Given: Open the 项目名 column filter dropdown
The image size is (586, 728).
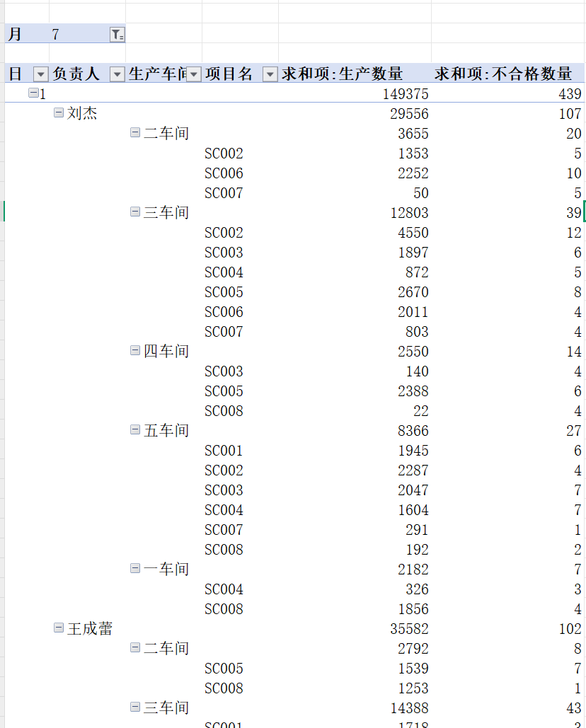Looking at the screenshot, I should (x=270, y=74).
